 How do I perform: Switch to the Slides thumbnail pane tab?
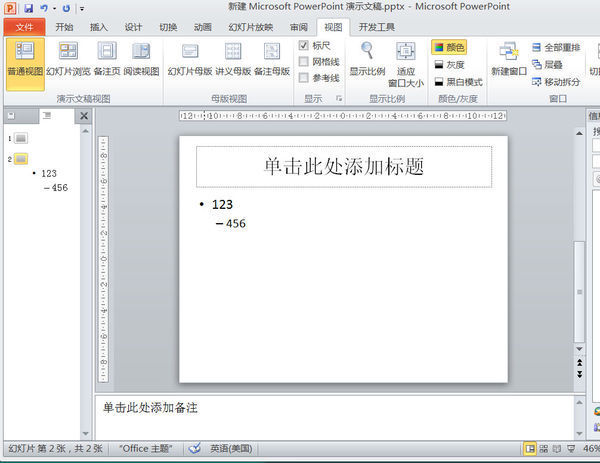pyautogui.click(x=21, y=116)
